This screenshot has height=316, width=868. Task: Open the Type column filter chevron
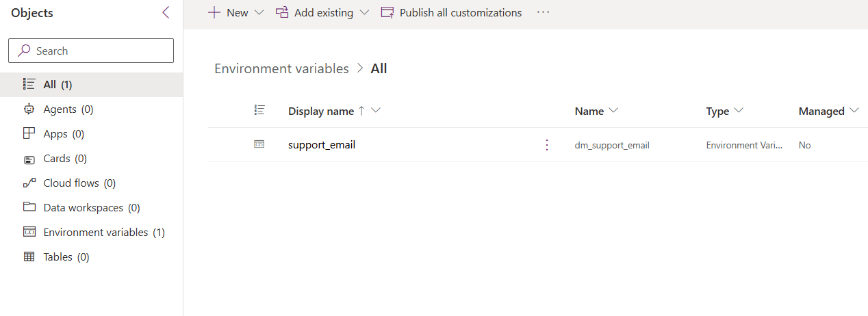(738, 111)
